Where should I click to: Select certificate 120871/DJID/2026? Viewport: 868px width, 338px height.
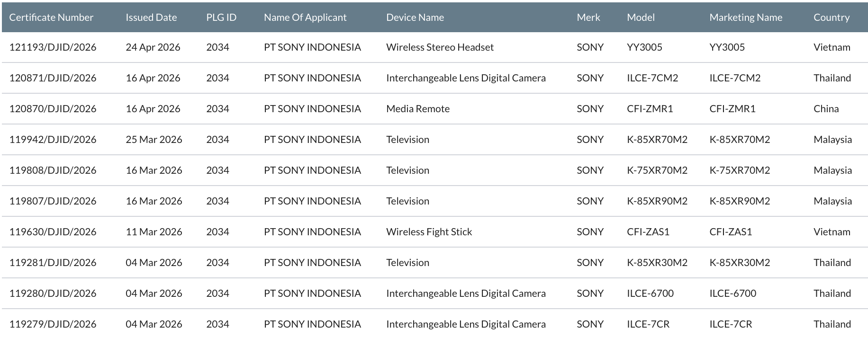[53, 78]
